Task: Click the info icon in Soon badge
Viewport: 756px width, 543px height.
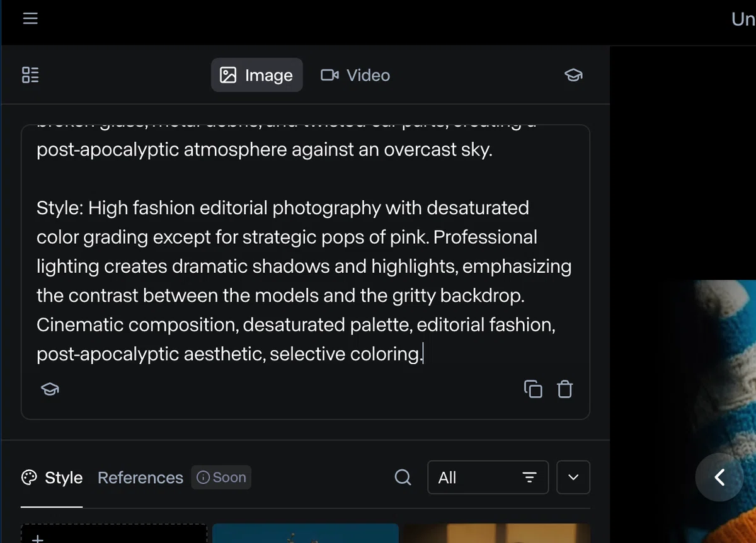Action: tap(203, 477)
